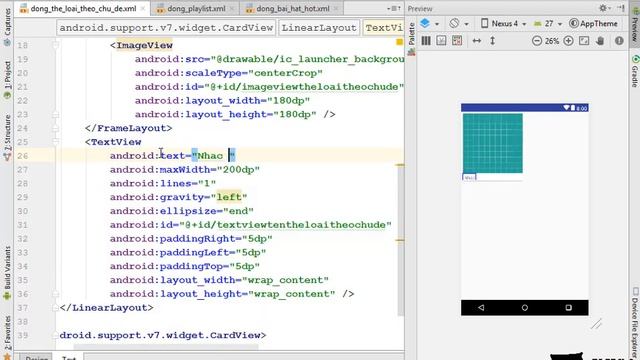
Task: Show warnings and errors icon
Action: pos(619,41)
